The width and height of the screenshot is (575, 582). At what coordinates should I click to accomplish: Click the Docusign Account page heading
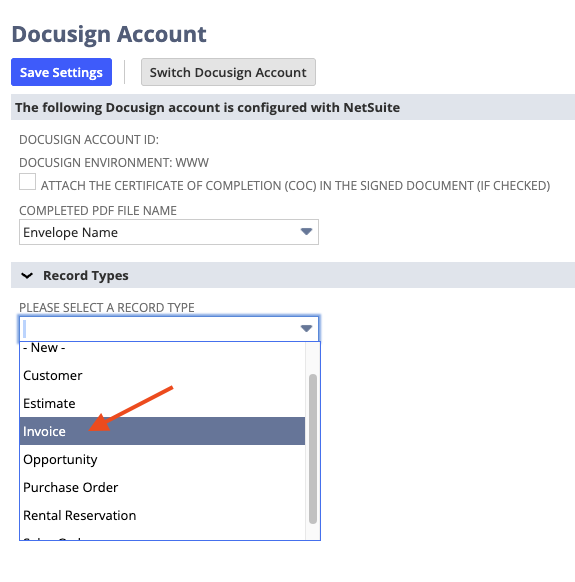point(109,34)
